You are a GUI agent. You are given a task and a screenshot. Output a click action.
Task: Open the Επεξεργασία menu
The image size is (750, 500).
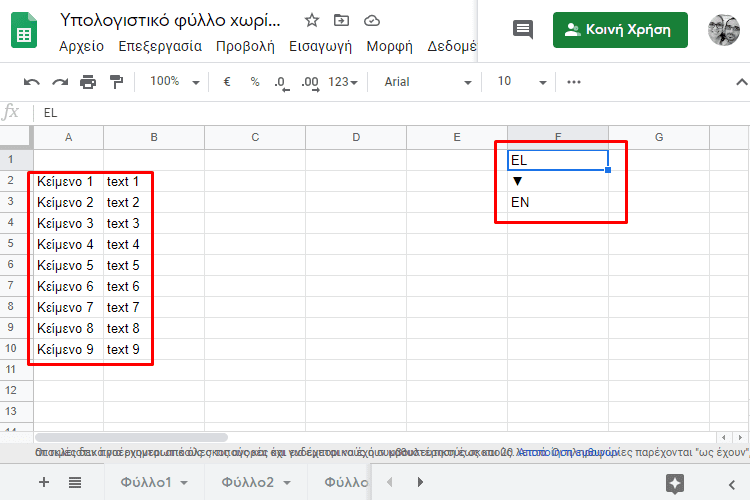[x=160, y=46]
